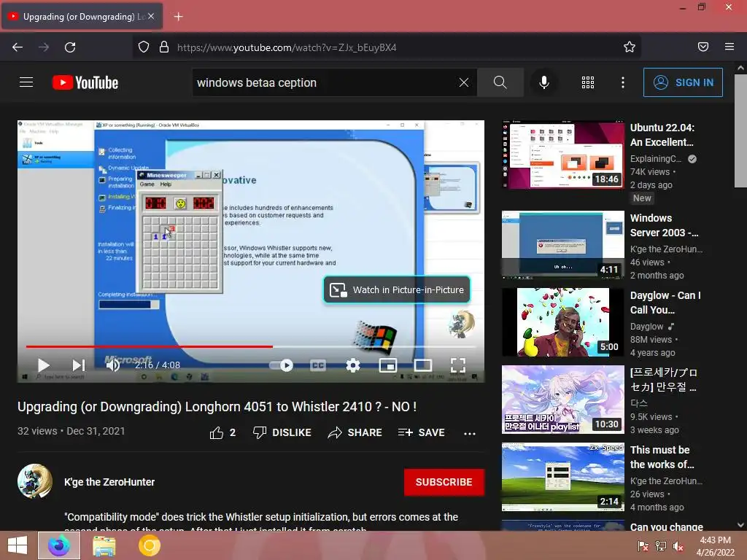Screen dimensions: 747x560
Task: Click 'Dayglow - Can I Call You...' title
Action: pos(665,303)
